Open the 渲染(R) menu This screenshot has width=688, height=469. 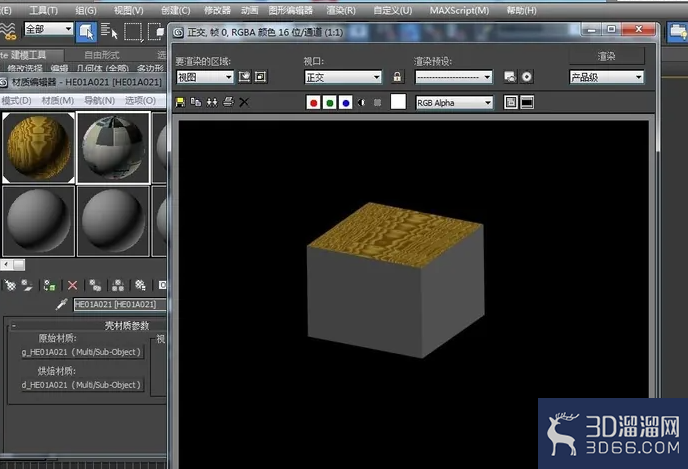pos(341,10)
